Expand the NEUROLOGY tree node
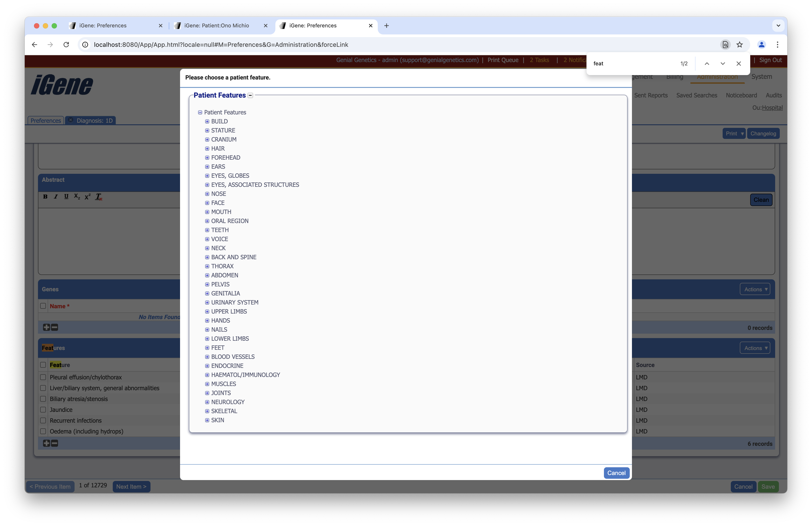 click(207, 402)
